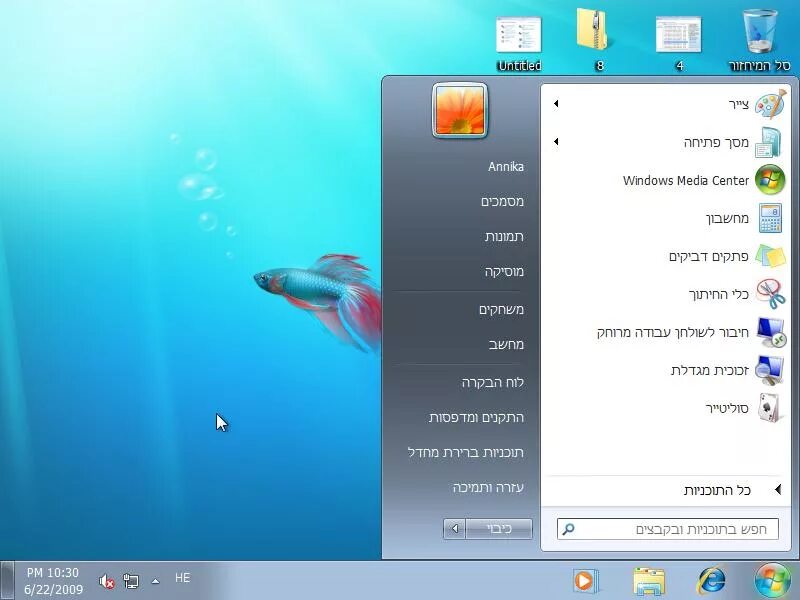Launch Windows Media Center icon
Screen dimensions: 800x600
[770, 180]
